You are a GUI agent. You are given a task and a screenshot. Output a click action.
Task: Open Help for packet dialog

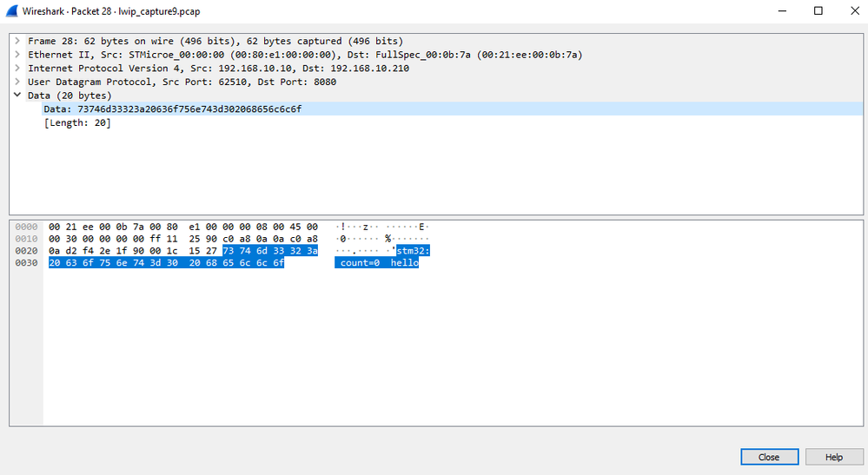click(833, 457)
